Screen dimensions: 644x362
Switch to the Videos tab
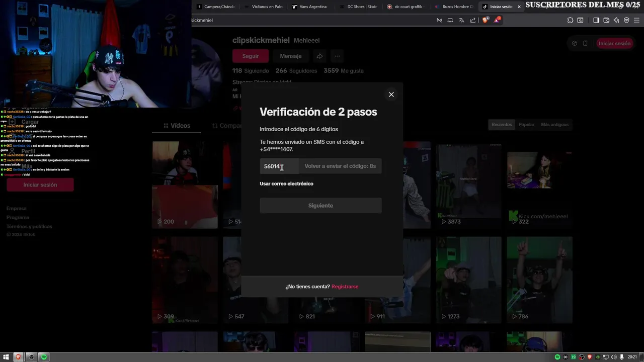(177, 126)
